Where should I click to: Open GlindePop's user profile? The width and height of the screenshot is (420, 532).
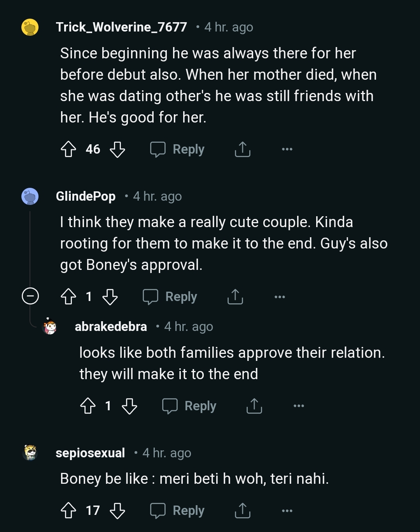point(86,196)
